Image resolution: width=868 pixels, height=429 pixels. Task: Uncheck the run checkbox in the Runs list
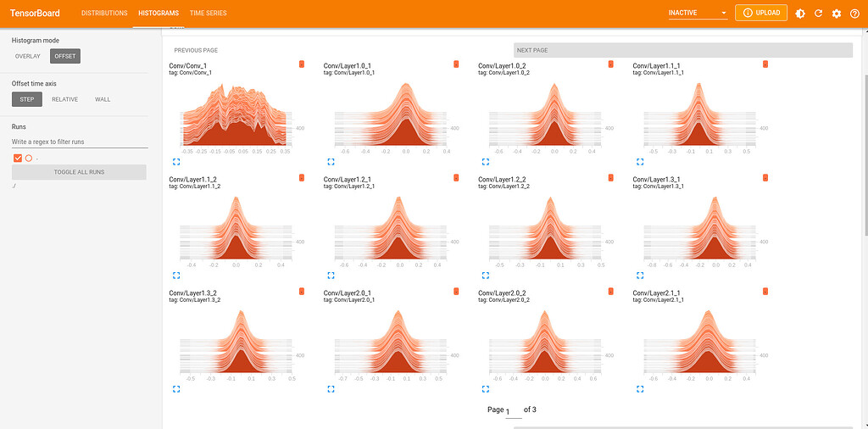pyautogui.click(x=18, y=159)
